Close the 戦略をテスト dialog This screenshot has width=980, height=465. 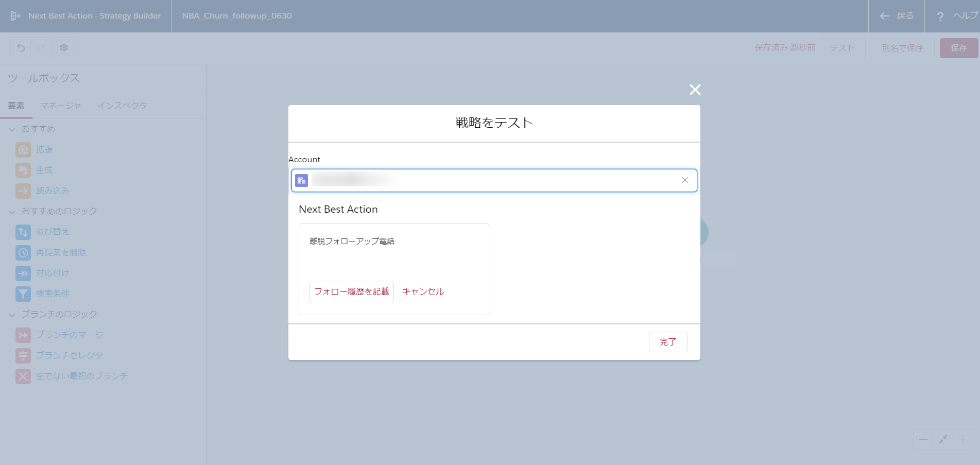pos(695,90)
